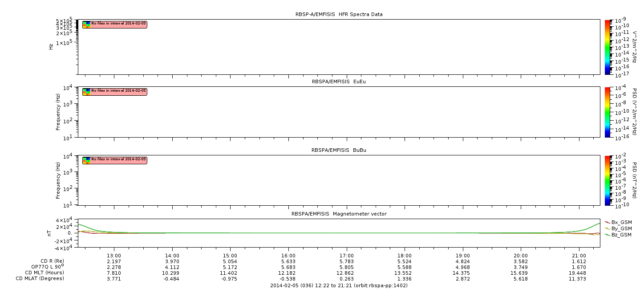Click the BuBu PSD color bar
This screenshot has width=644, height=293.
pyautogui.click(x=608, y=180)
